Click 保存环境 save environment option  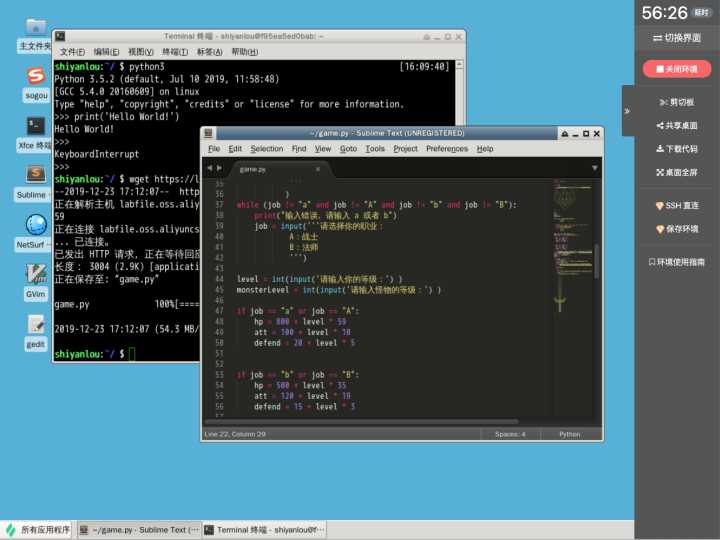[677, 229]
